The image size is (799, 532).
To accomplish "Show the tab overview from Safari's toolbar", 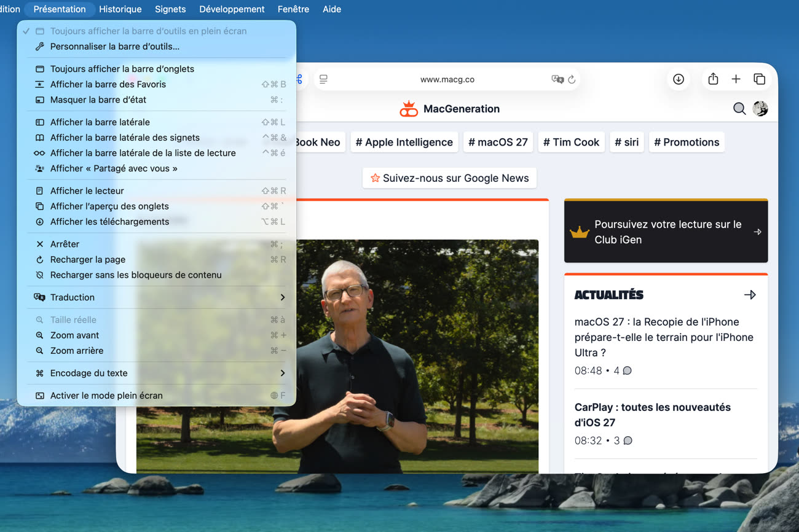I will (x=759, y=79).
